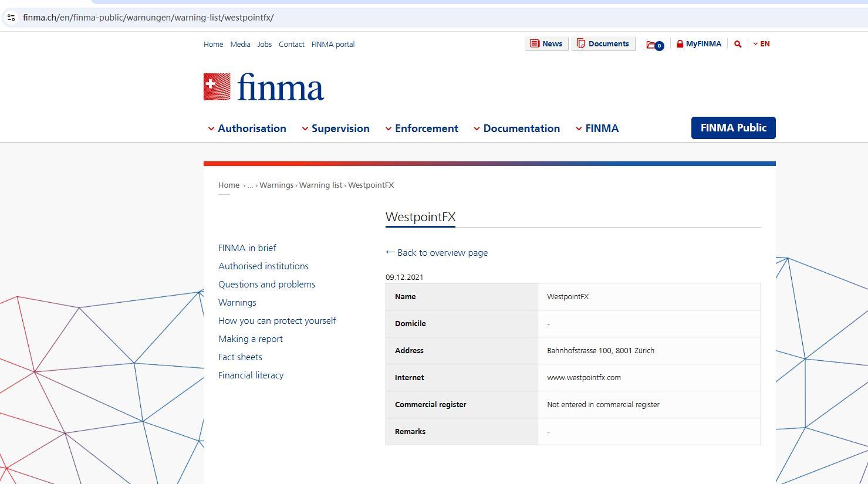Open Questions and problems sidebar link
868x484 pixels.
pyautogui.click(x=266, y=285)
